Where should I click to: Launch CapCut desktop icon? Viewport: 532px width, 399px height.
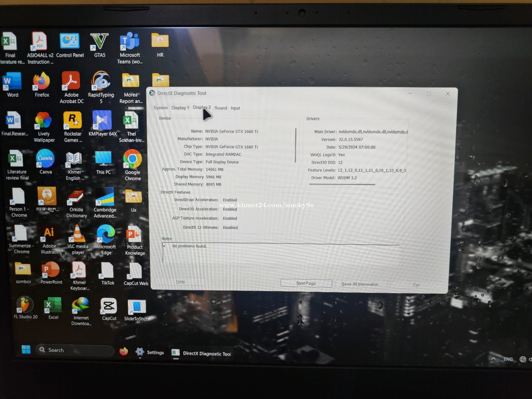click(x=109, y=309)
